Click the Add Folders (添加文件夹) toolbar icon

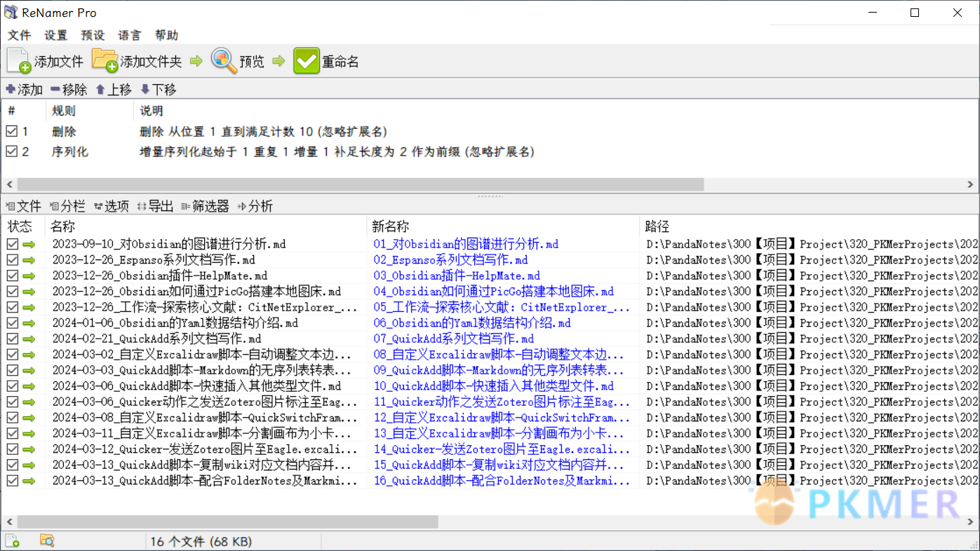(x=105, y=61)
